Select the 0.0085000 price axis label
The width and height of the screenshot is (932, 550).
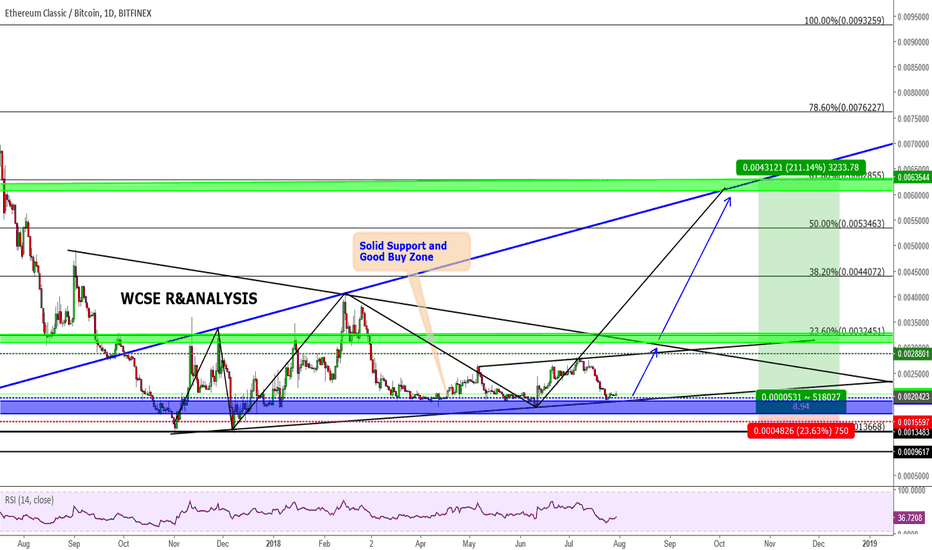tap(913, 68)
